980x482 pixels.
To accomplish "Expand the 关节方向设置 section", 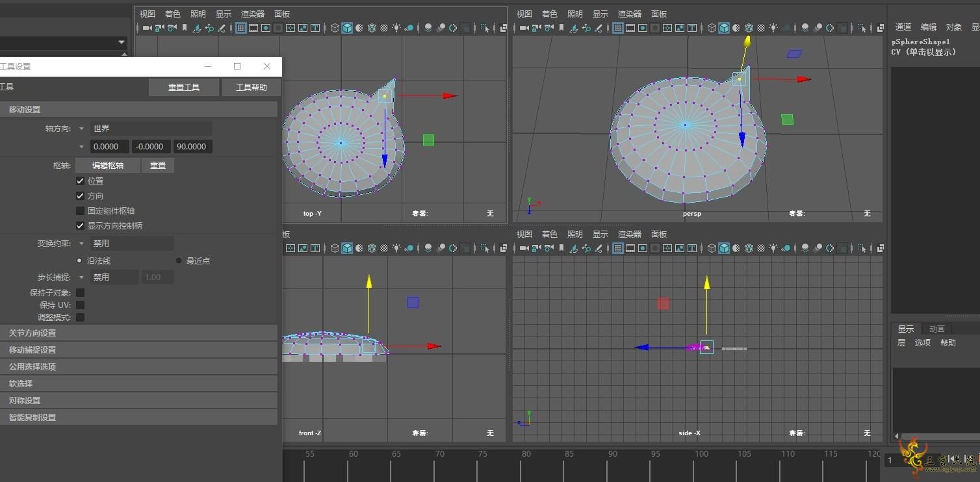I will click(138, 333).
